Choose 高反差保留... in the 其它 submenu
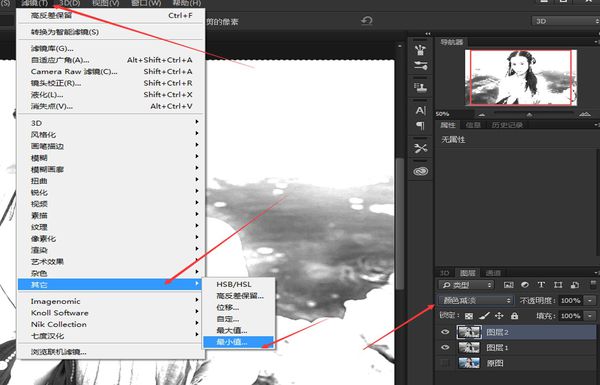Screen dimensions: 600x385 tap(238, 296)
